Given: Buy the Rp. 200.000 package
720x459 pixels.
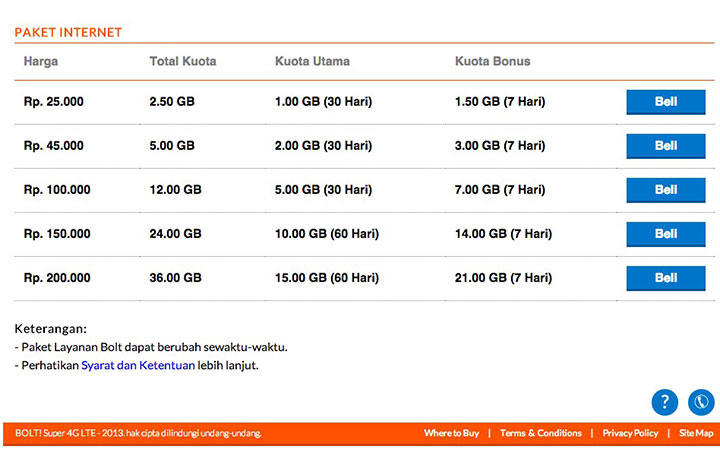Looking at the screenshot, I should [x=666, y=278].
